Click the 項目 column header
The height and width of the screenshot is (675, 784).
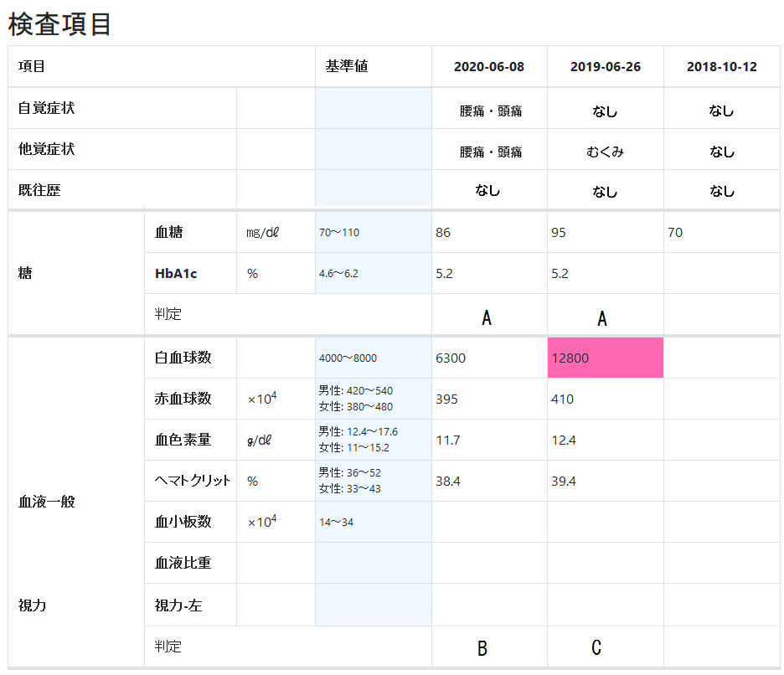click(x=32, y=67)
